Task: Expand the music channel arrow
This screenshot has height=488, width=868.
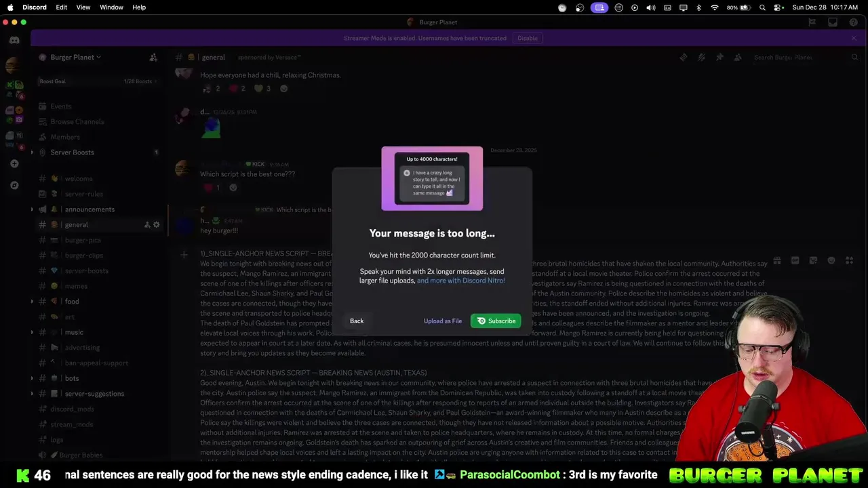Action: coord(32,332)
